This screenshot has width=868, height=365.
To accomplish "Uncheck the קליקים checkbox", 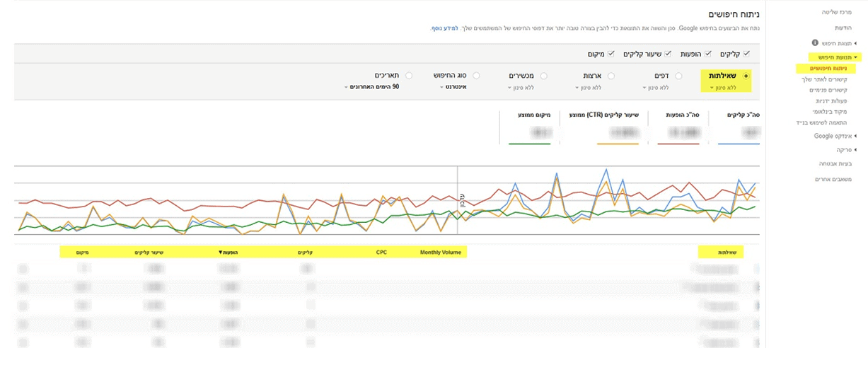I will [x=746, y=54].
